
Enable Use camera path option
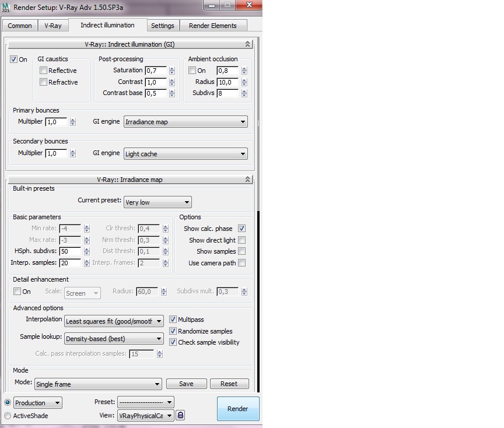point(242,262)
